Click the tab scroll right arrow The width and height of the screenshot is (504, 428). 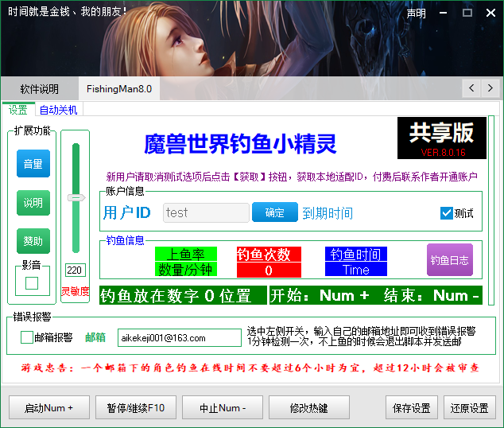click(x=490, y=88)
